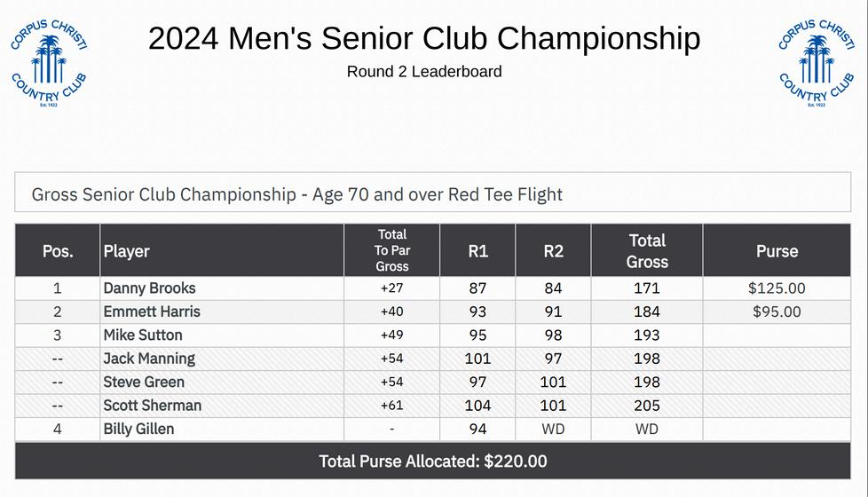Click the Round 2 Leaderboard subtitle
The height and width of the screenshot is (497, 868).
(424, 72)
